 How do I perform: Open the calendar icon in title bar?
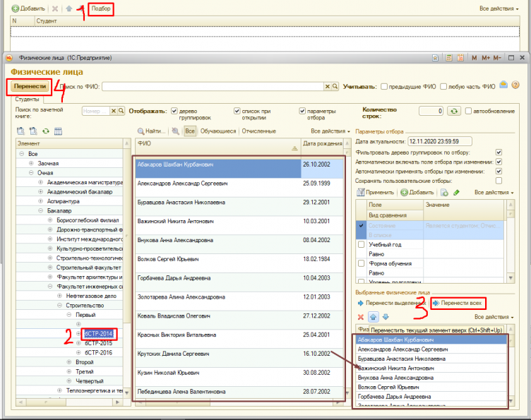(x=460, y=58)
